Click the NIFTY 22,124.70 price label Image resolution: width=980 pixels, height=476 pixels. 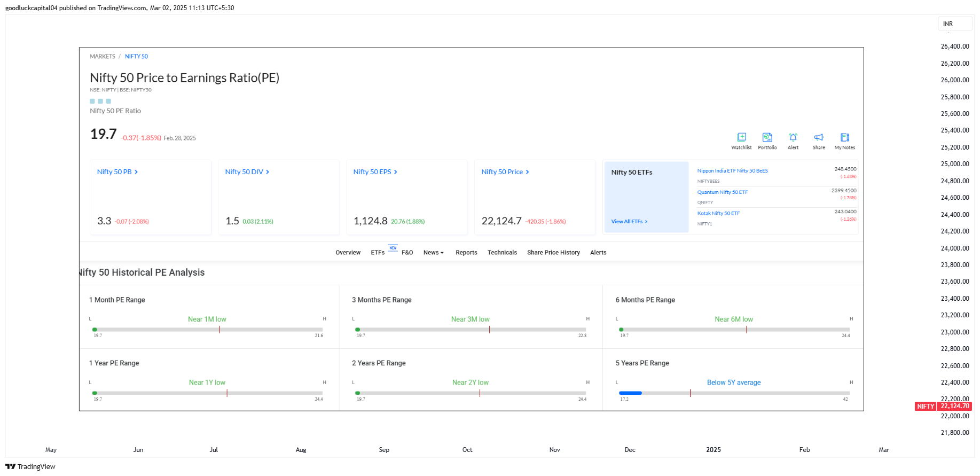pos(943,407)
